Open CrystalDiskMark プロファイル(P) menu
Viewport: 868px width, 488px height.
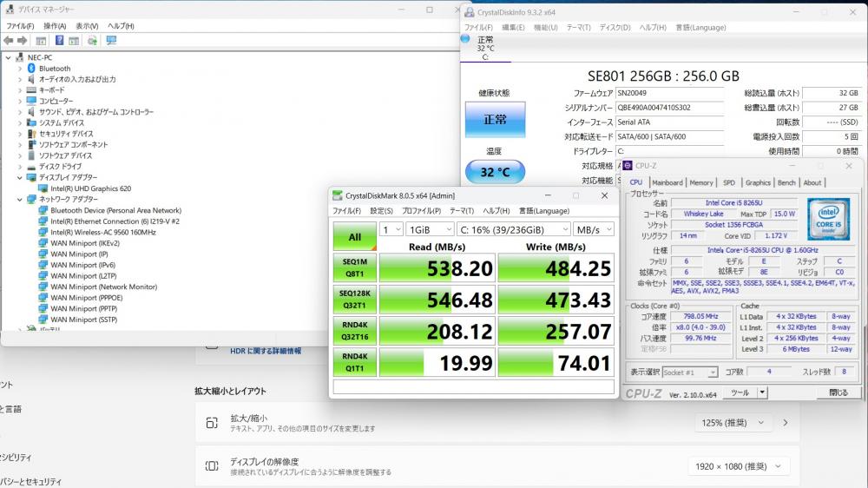coord(421,211)
